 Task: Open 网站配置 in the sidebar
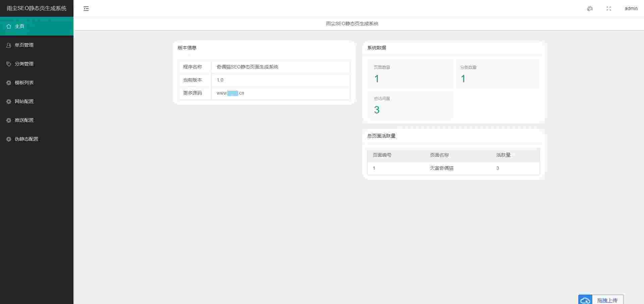point(37,101)
